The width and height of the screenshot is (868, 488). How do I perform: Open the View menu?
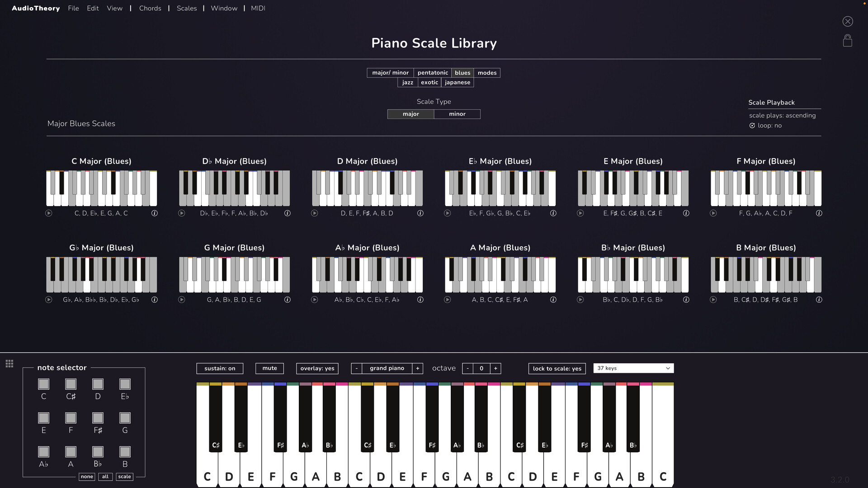click(114, 8)
